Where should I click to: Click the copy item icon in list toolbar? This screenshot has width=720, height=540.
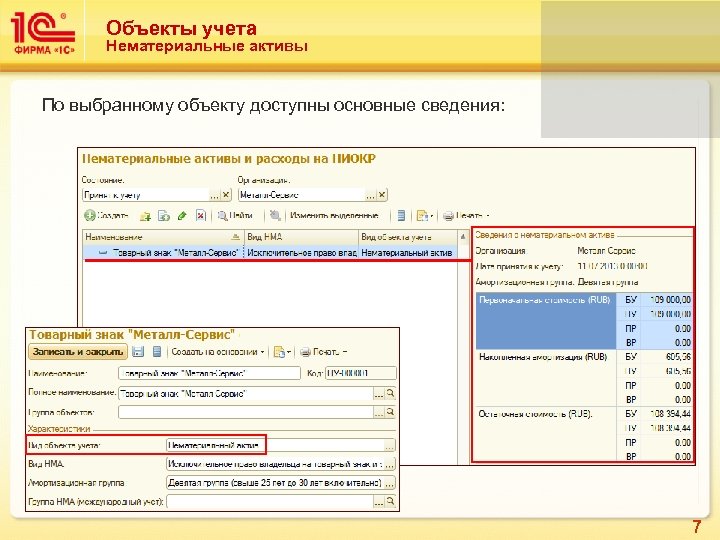(164, 216)
